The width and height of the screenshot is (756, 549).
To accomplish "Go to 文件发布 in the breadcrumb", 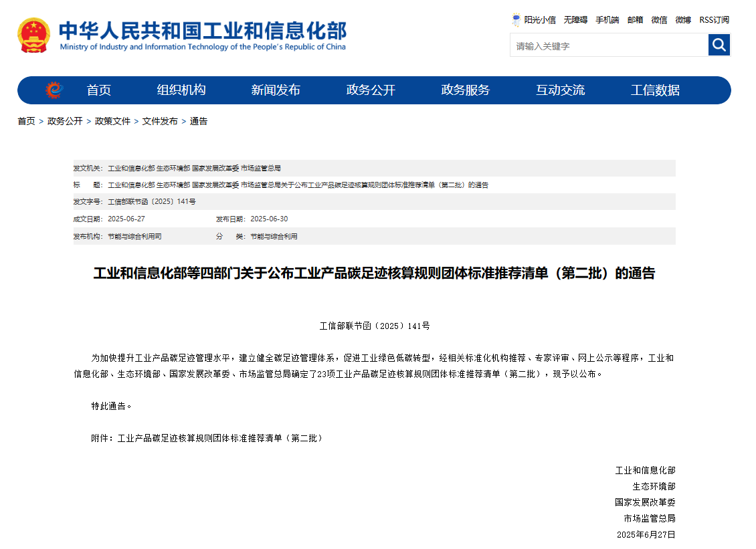I will [160, 121].
